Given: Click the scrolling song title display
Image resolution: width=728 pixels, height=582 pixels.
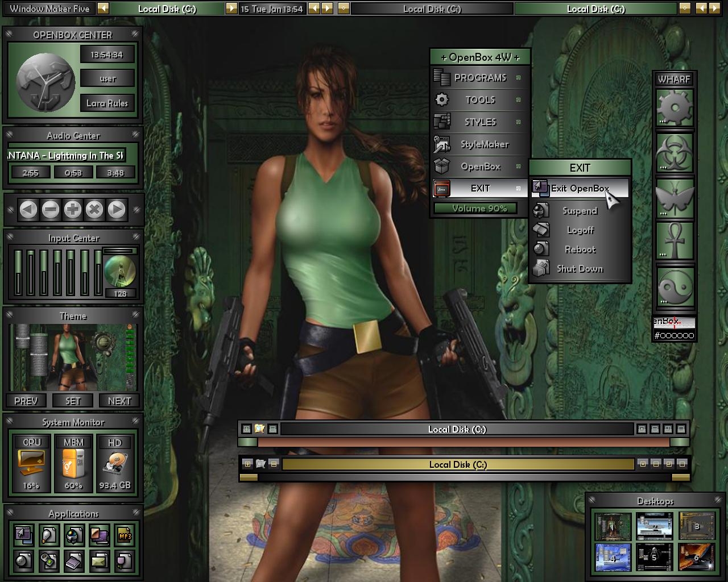Looking at the screenshot, I should point(66,155).
